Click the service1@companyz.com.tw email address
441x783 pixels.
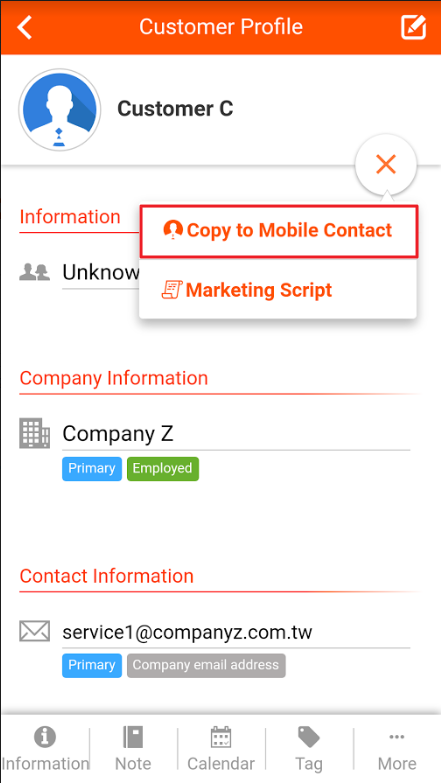[x=187, y=632]
